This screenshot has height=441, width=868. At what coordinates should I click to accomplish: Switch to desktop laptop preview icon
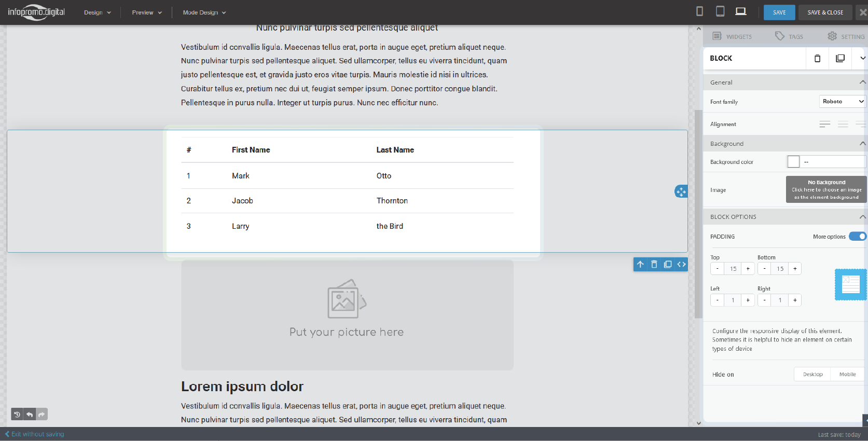pos(741,11)
